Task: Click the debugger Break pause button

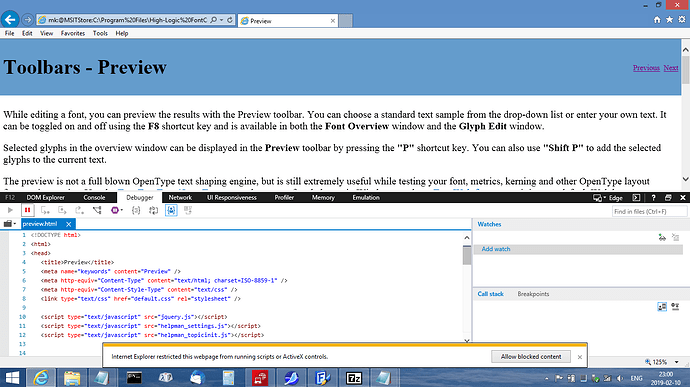Action: 27,210
